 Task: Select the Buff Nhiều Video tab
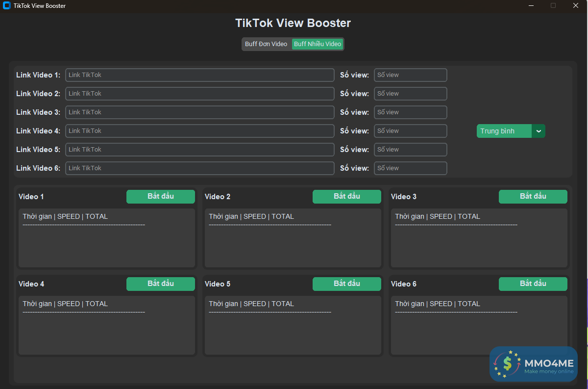[318, 44]
